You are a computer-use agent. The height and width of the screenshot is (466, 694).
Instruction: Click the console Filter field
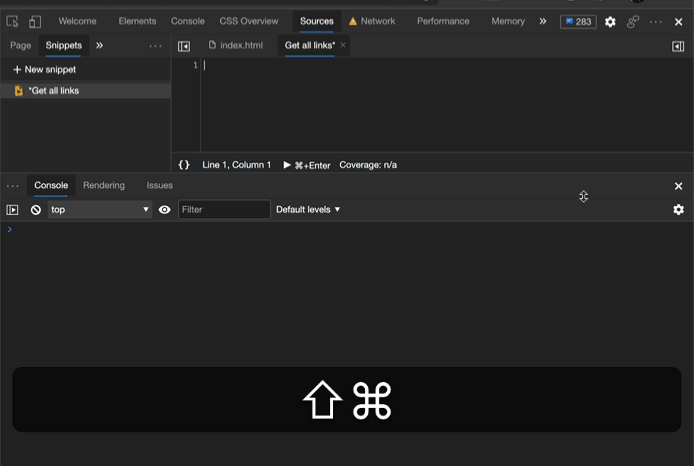pos(224,209)
